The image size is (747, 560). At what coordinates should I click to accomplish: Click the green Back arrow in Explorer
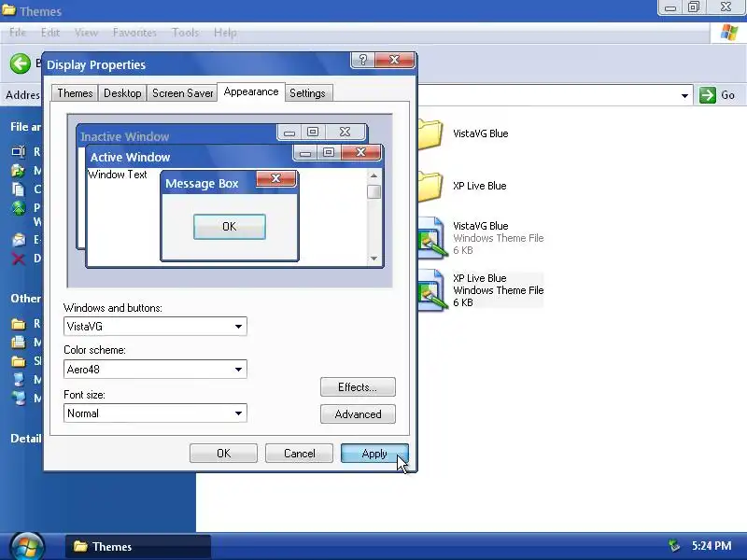[x=20, y=63]
